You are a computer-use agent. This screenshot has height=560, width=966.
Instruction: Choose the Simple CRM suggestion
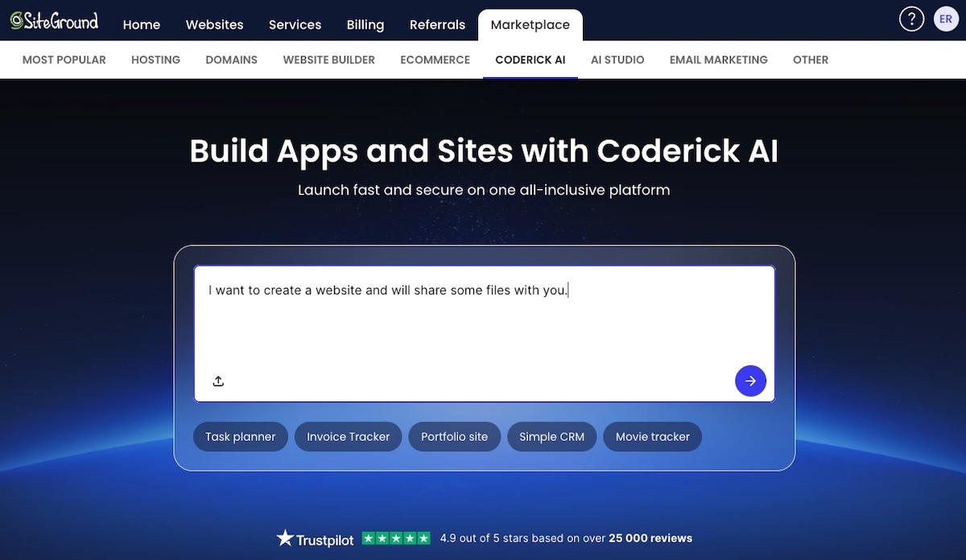pyautogui.click(x=551, y=437)
